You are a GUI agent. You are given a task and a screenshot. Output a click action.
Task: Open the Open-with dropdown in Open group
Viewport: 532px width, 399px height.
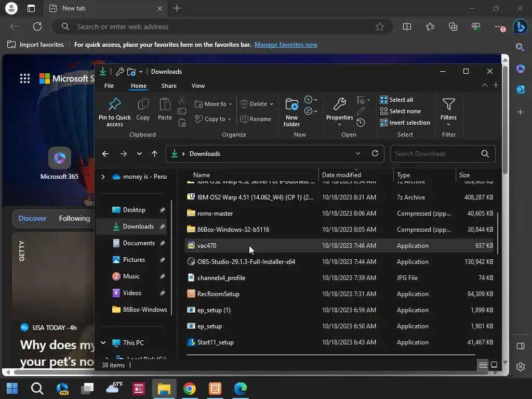(363, 100)
